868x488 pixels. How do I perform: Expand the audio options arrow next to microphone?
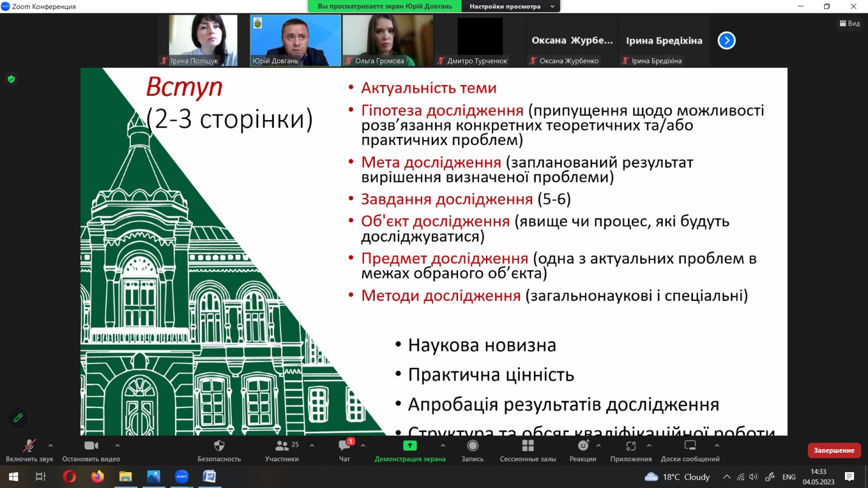(x=50, y=445)
